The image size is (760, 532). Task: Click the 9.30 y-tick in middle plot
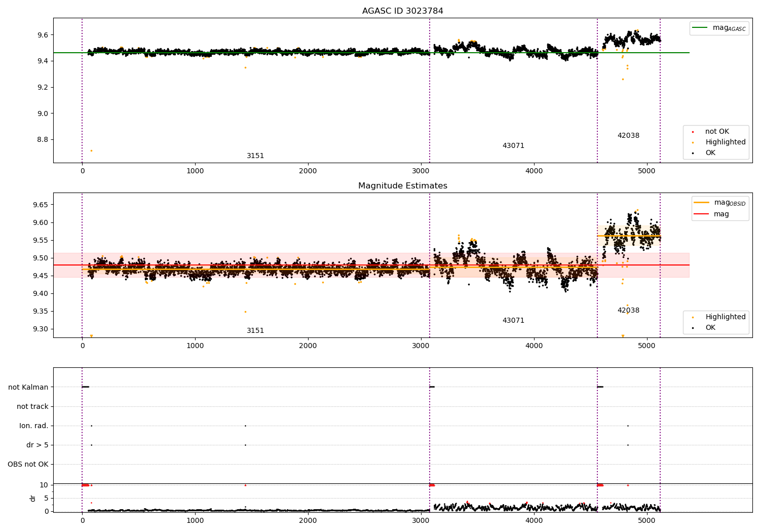click(x=41, y=329)
